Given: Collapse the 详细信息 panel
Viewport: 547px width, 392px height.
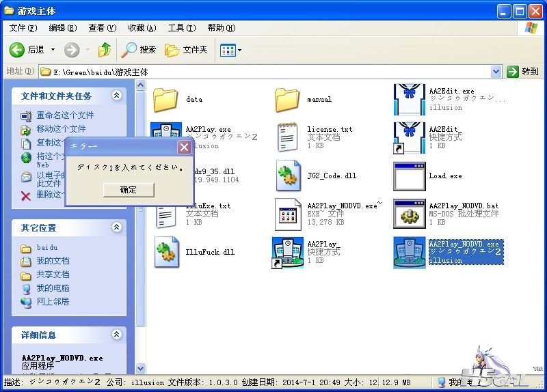Looking at the screenshot, I should 116,335.
